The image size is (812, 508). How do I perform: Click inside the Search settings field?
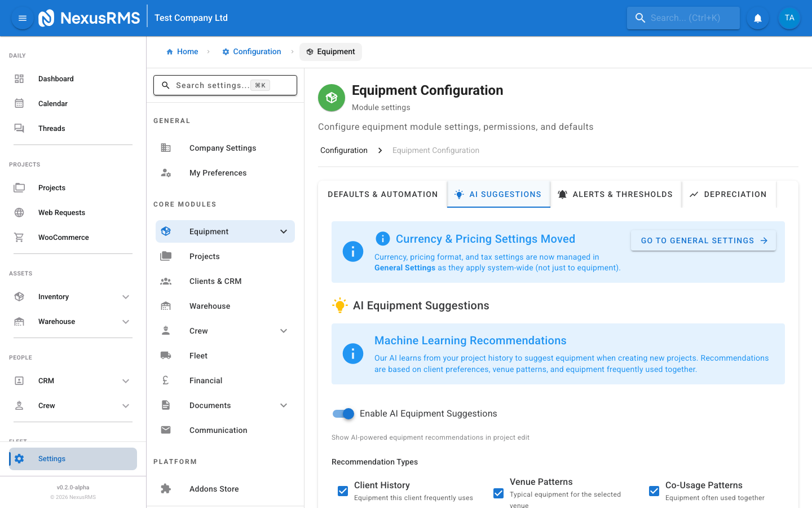click(x=225, y=85)
